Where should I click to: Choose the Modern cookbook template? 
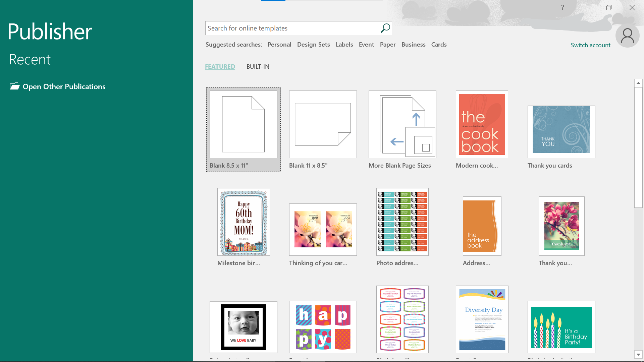coord(482,124)
